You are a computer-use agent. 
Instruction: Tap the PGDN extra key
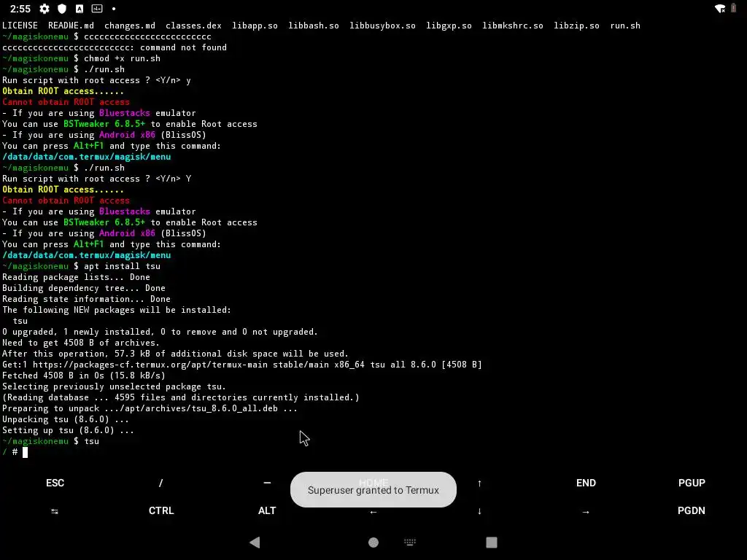click(x=692, y=510)
